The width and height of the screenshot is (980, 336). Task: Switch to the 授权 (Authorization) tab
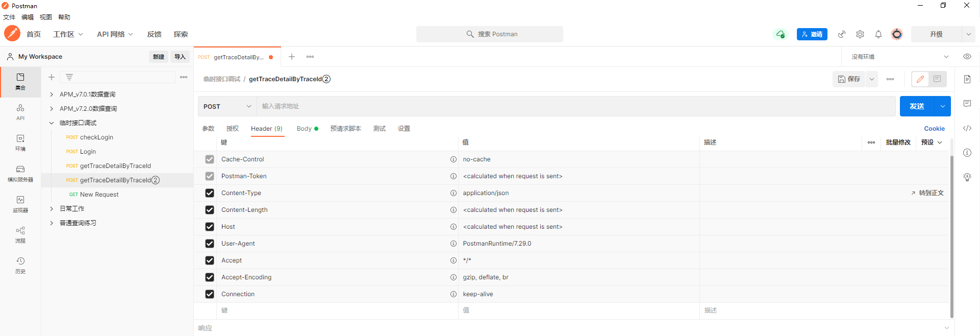[x=233, y=129]
